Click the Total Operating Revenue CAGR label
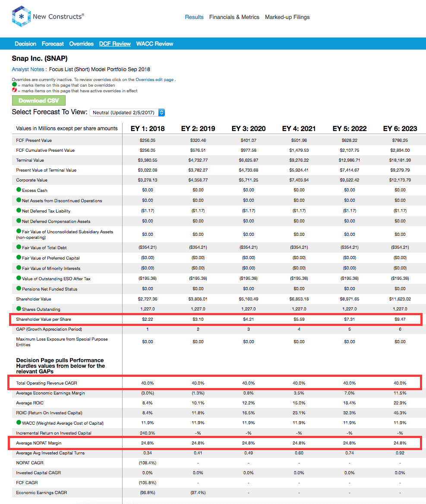Image resolution: width=426 pixels, height=504 pixels. pyautogui.click(x=47, y=383)
